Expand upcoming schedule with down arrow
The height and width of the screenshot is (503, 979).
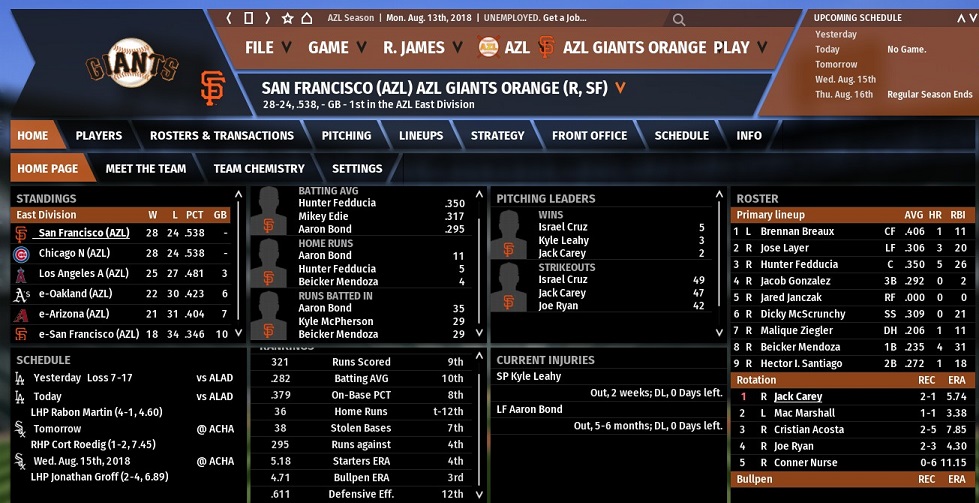coord(973,18)
